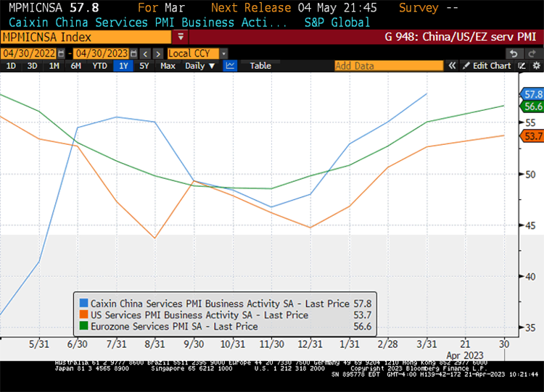
Task: Click the 35 y-axis tick label
Action: [x=530, y=328]
